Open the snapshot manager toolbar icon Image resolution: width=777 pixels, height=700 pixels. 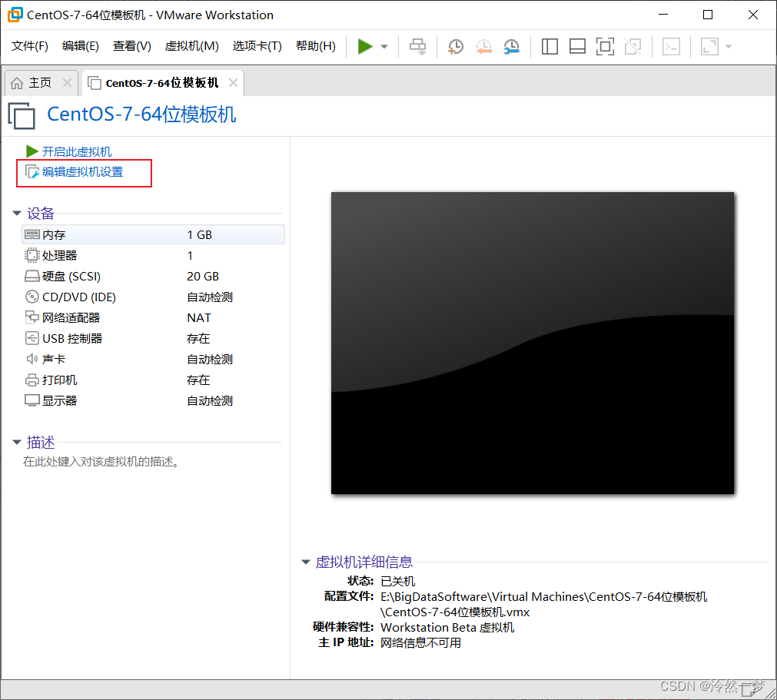pos(511,47)
